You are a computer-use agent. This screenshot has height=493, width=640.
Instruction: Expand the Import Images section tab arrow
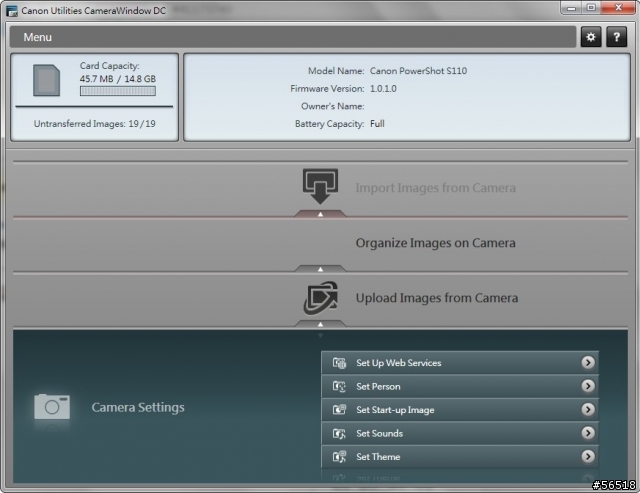pos(320,213)
